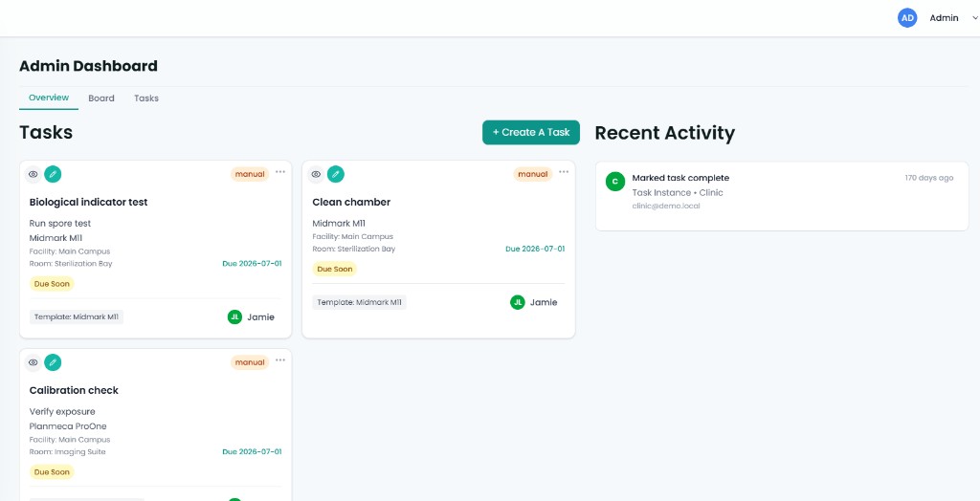Click Due 2026-07-01 on Biological indicator test

tap(252, 264)
